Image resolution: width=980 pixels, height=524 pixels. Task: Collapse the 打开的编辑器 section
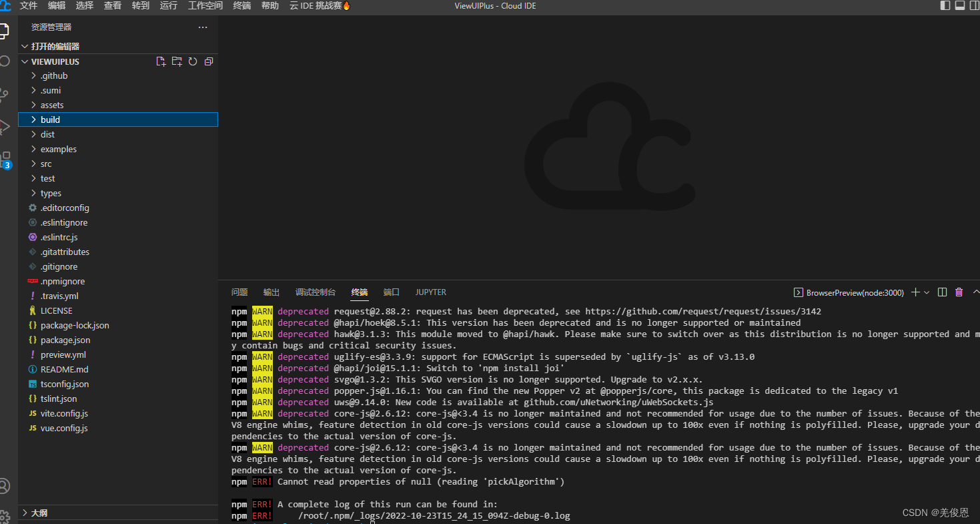(x=118, y=47)
